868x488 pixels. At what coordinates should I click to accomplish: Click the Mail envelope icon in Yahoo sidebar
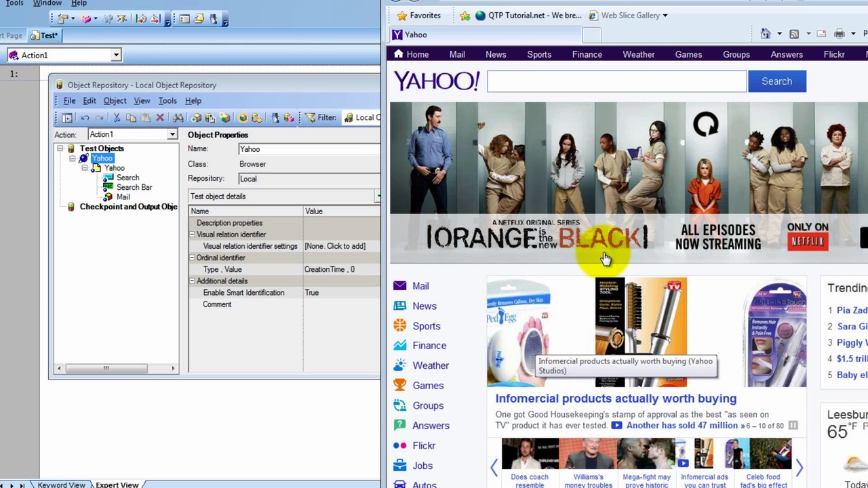(x=400, y=286)
